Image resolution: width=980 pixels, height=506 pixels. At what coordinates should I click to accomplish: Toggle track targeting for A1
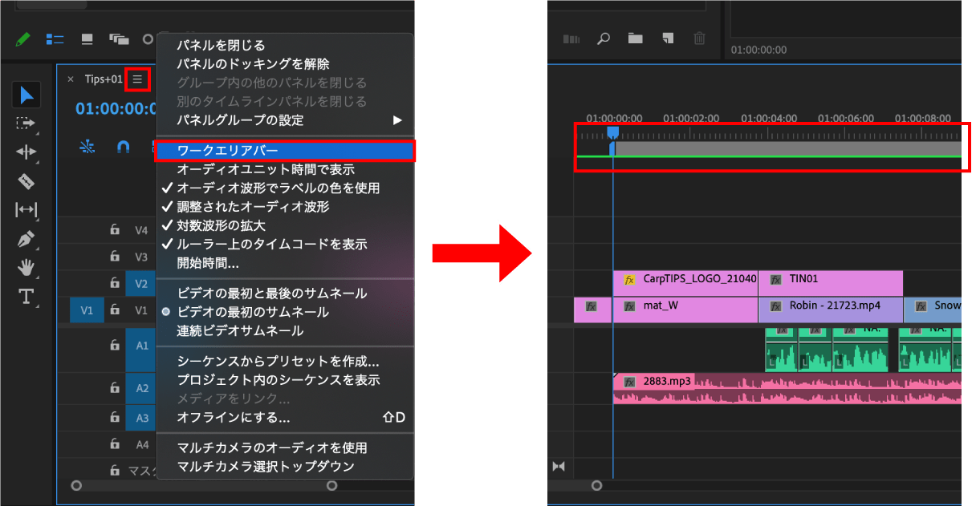point(141,346)
